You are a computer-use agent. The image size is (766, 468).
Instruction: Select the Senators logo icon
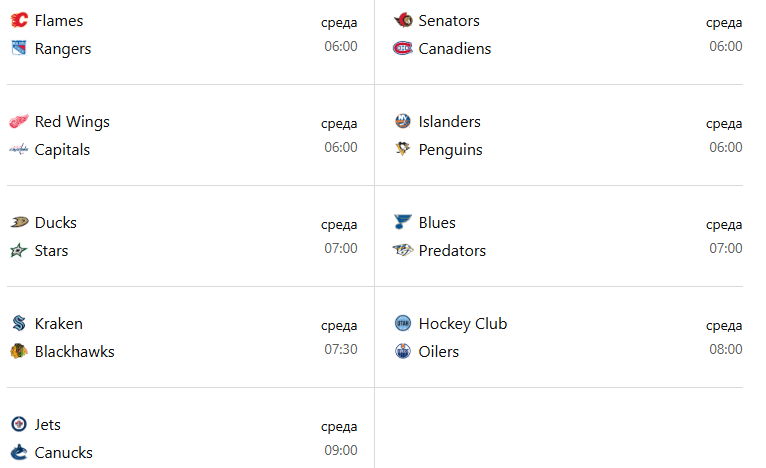click(x=403, y=21)
